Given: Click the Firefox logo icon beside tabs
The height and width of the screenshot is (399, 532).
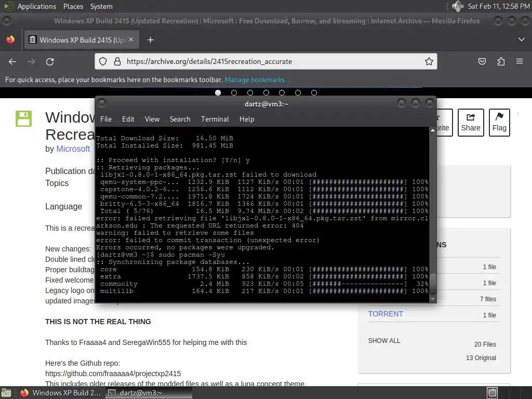Looking at the screenshot, I should pyautogui.click(x=10, y=39).
